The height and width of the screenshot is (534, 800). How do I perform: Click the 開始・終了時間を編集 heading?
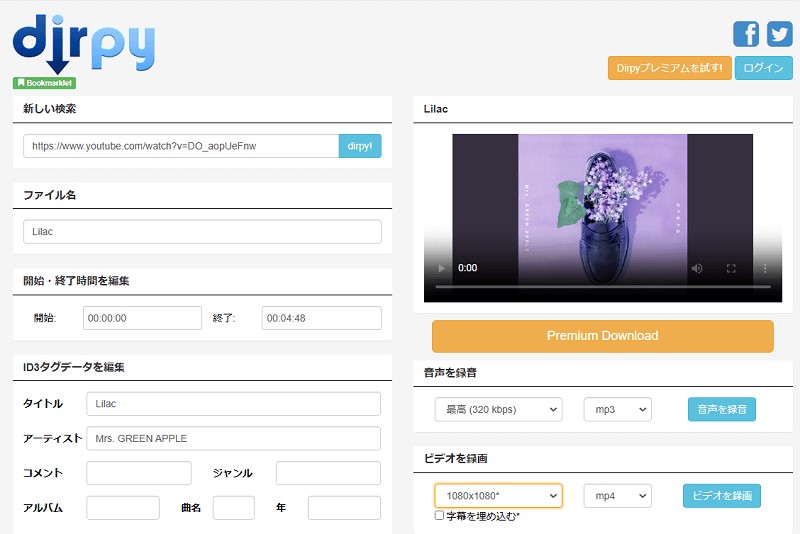point(76,281)
